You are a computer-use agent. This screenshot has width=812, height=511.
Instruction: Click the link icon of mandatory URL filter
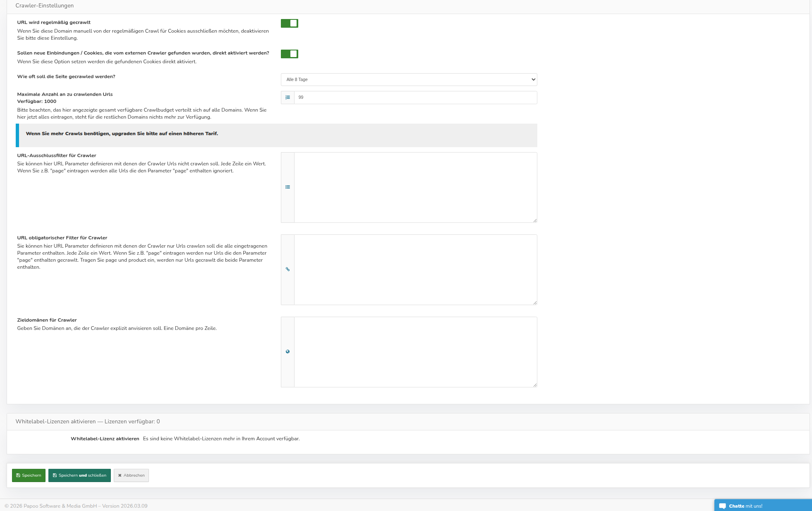click(287, 270)
